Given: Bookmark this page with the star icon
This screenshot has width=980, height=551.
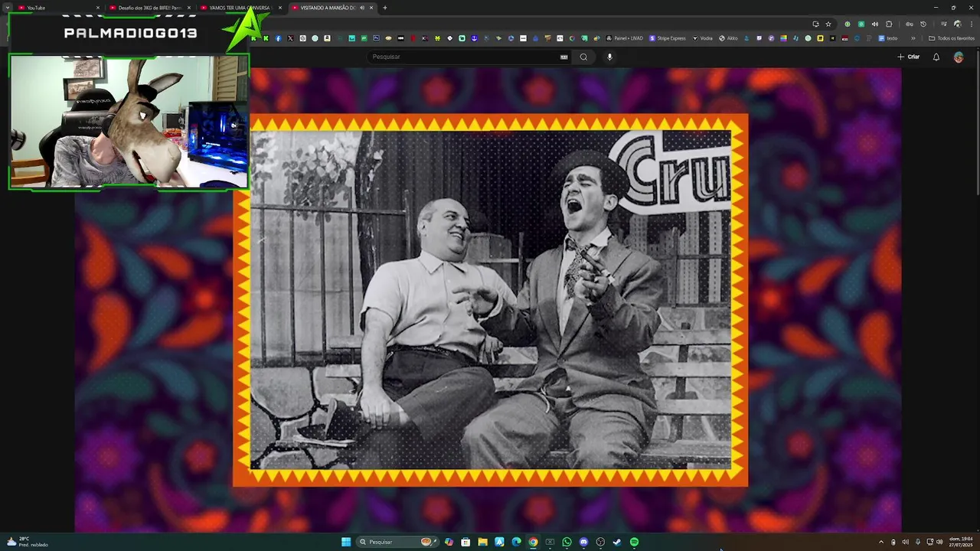Looking at the screenshot, I should 828,24.
